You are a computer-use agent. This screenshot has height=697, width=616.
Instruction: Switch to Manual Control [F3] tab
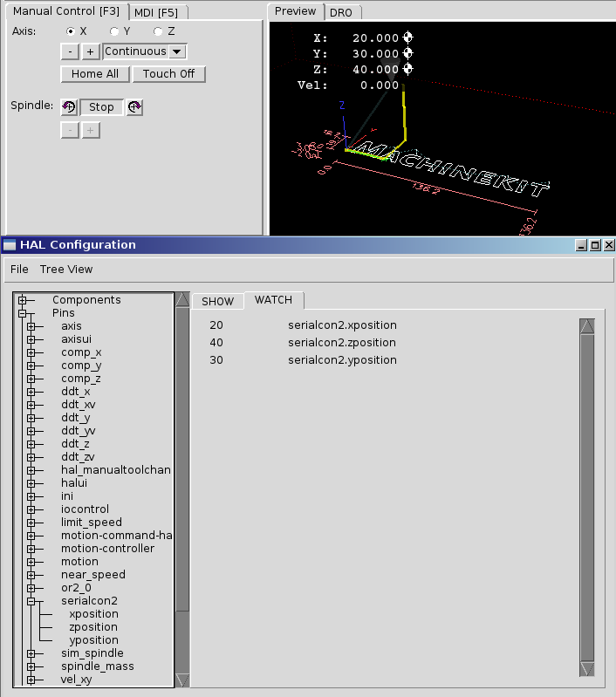(x=66, y=11)
